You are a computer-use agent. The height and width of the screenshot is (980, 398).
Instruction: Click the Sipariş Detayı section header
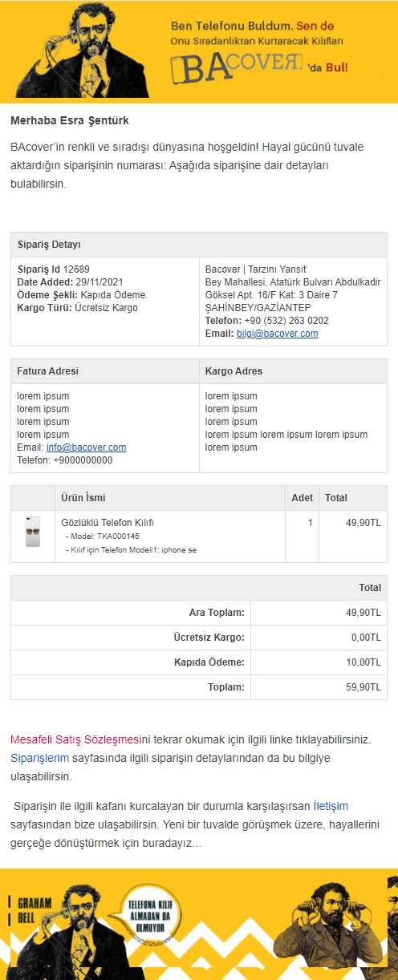click(x=199, y=245)
